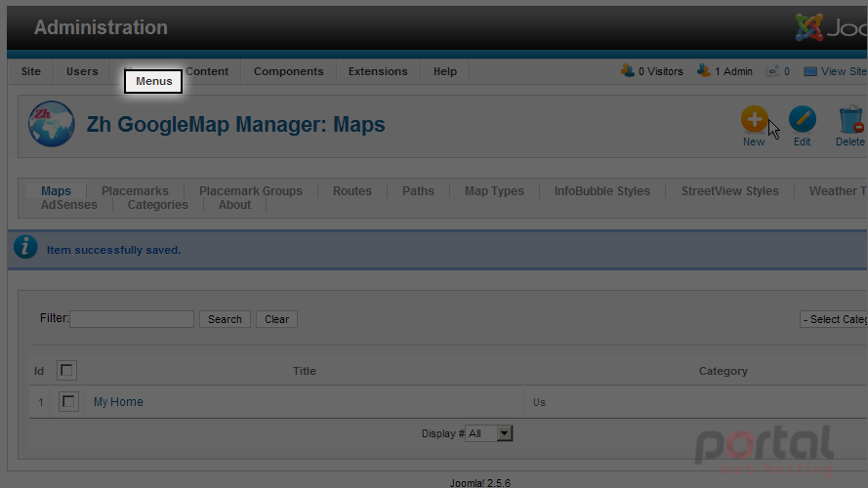Viewport: 868px width, 488px height.
Task: Click the Admin user icon
Action: pyautogui.click(x=704, y=71)
